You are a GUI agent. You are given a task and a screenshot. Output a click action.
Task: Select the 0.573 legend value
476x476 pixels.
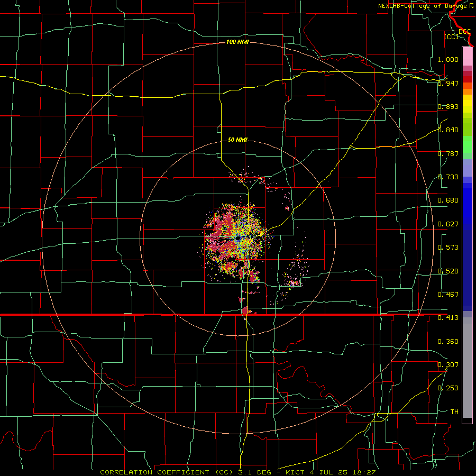click(x=448, y=248)
